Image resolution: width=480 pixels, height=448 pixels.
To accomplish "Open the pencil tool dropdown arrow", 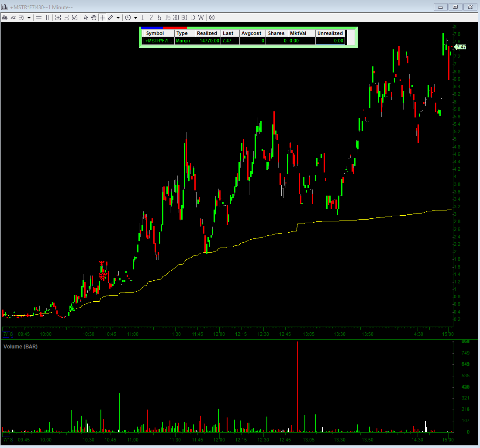I will tap(118, 18).
